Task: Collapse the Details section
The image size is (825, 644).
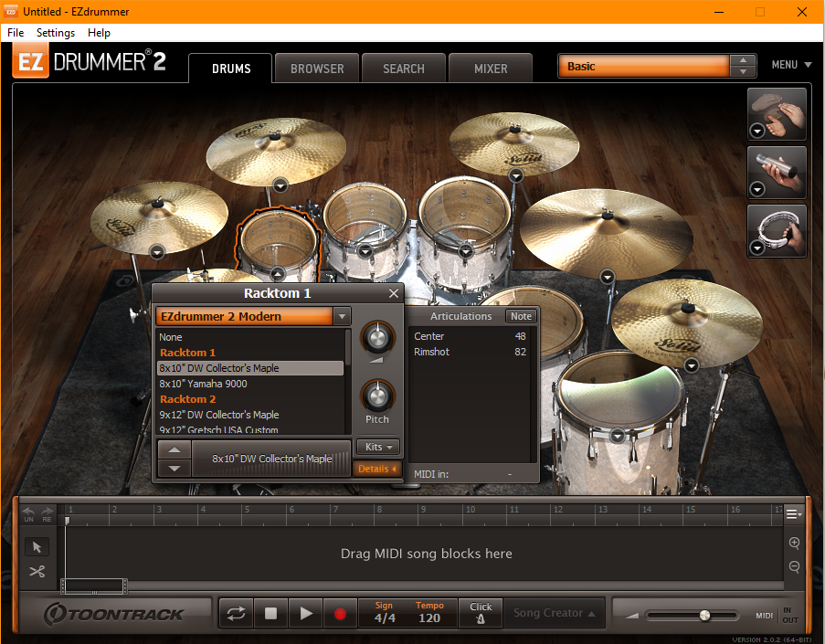Action: click(x=377, y=469)
